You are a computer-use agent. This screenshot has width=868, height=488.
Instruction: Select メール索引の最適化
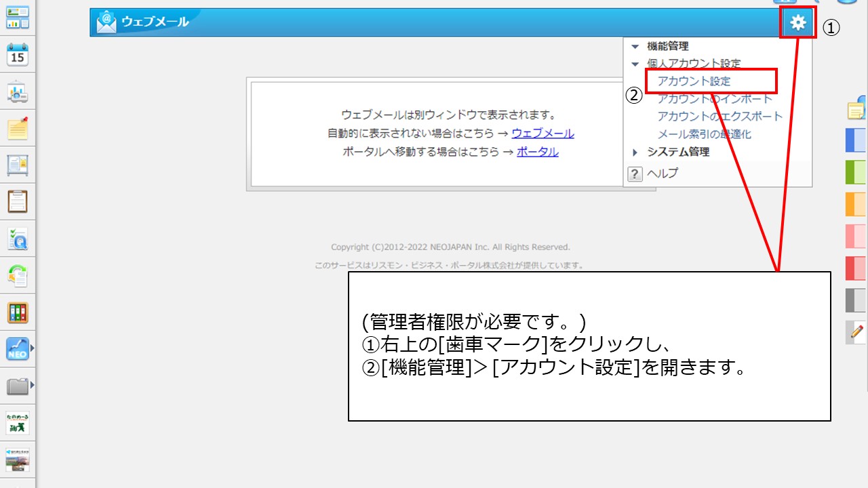(x=705, y=134)
